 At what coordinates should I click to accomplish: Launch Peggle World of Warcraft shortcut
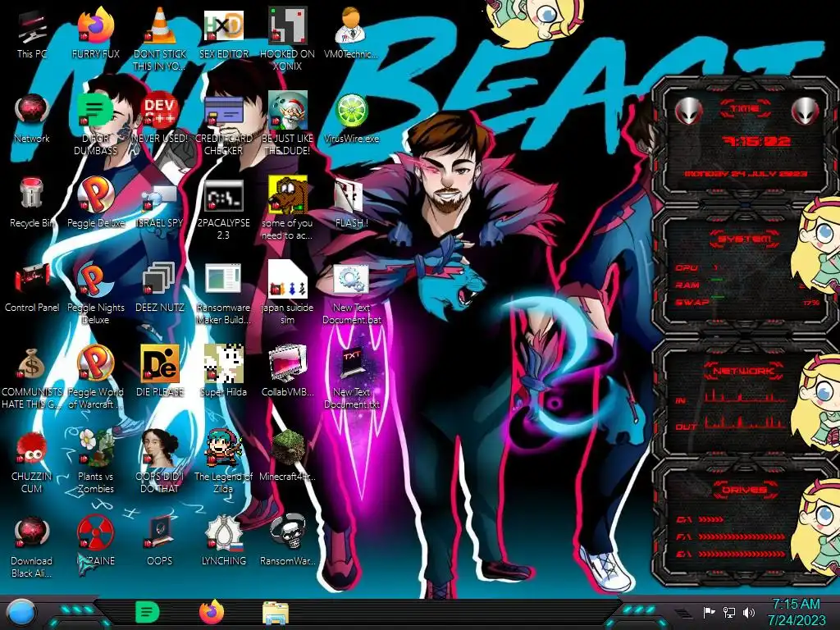[x=96, y=377]
